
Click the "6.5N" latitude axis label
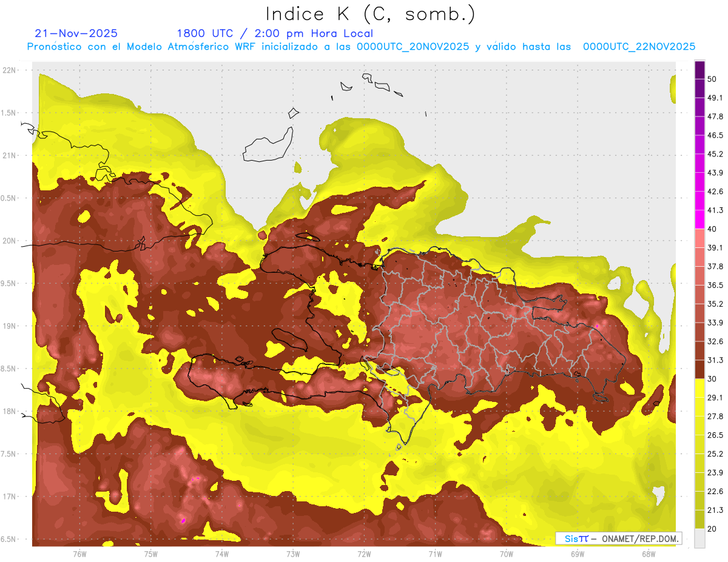(8, 539)
